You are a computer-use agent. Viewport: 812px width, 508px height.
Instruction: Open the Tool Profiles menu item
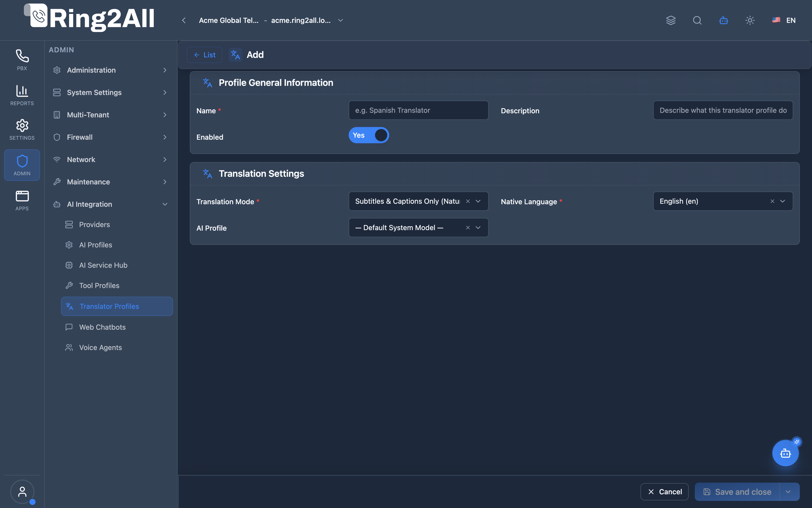117,285
